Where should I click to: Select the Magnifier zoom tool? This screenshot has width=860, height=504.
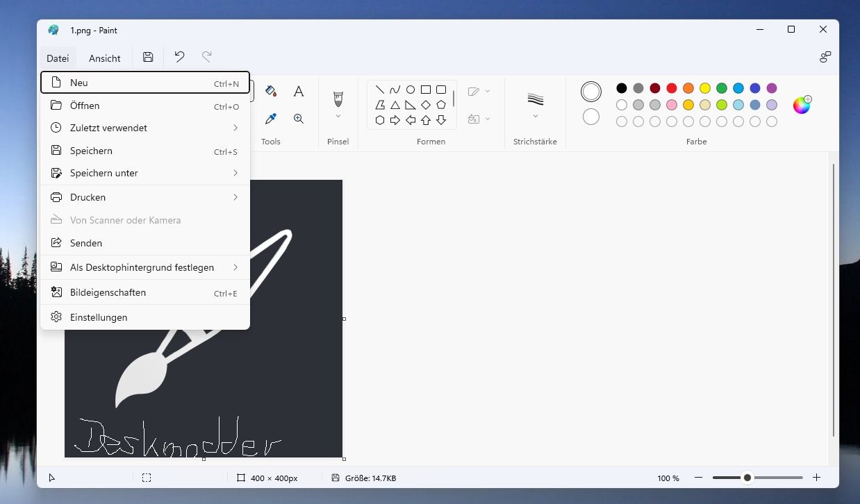[299, 119]
